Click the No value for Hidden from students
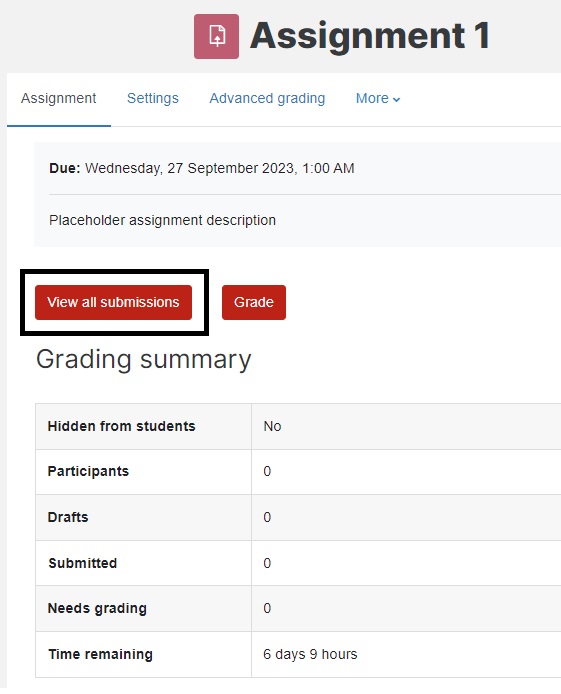Screen dimensions: 561x694 click(272, 426)
